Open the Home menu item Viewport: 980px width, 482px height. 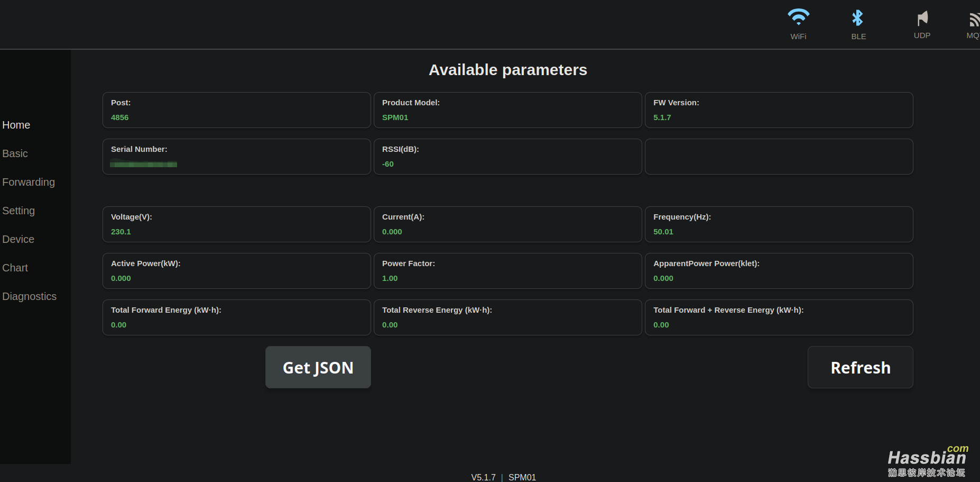(16, 125)
